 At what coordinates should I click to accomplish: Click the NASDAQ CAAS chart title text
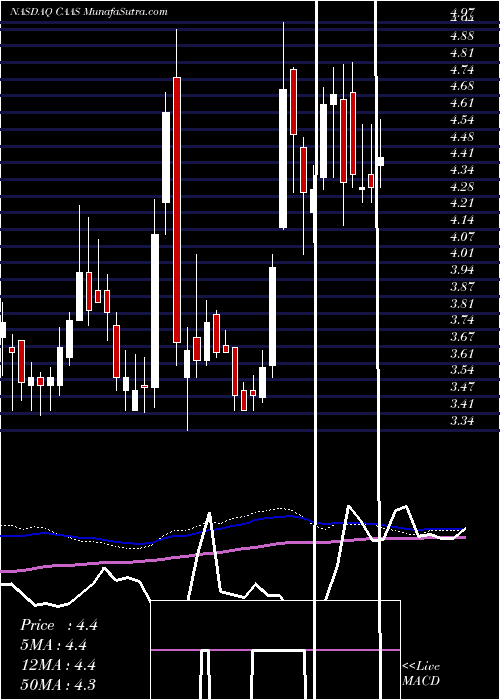(88, 12)
